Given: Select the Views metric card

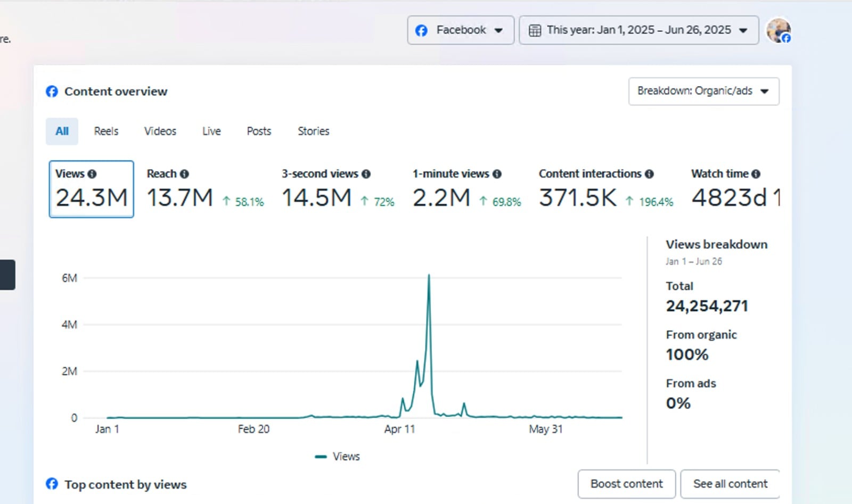Looking at the screenshot, I should tap(91, 189).
